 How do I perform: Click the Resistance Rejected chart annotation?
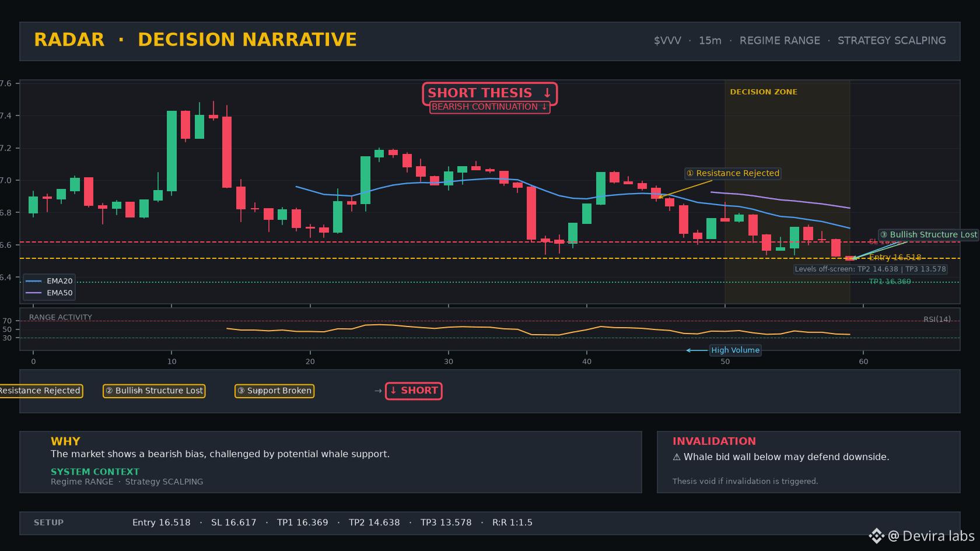coord(733,173)
